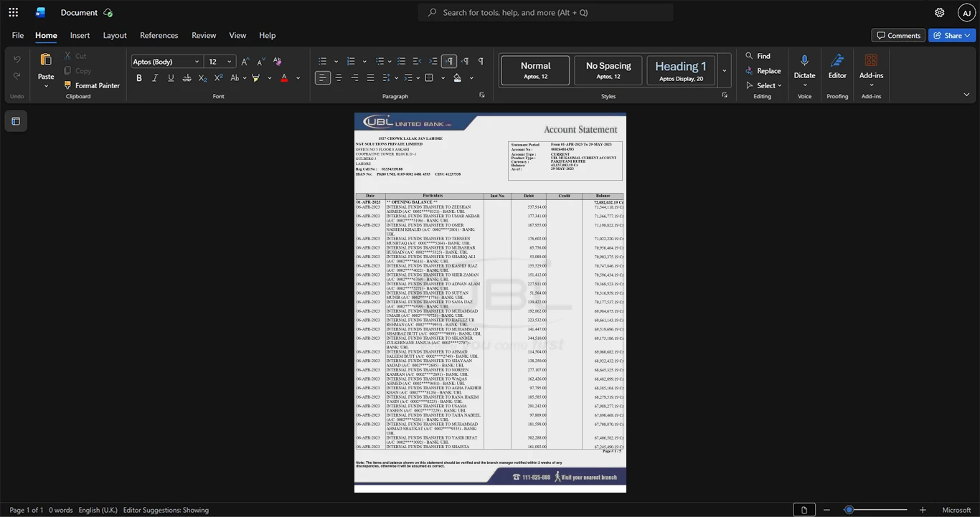
Task: Click the borders grid icon
Action: click(x=429, y=78)
